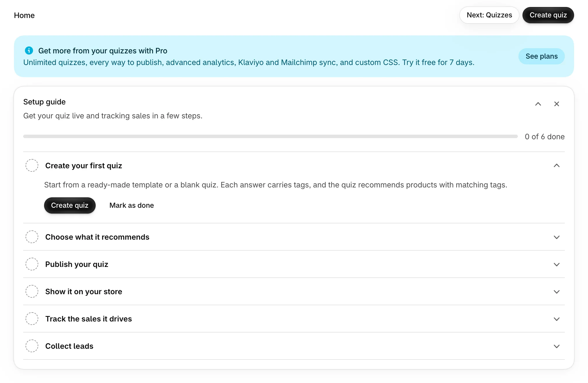The width and height of the screenshot is (588, 383).
Task: Dismiss the Setup guide with the X
Action: coord(557,104)
